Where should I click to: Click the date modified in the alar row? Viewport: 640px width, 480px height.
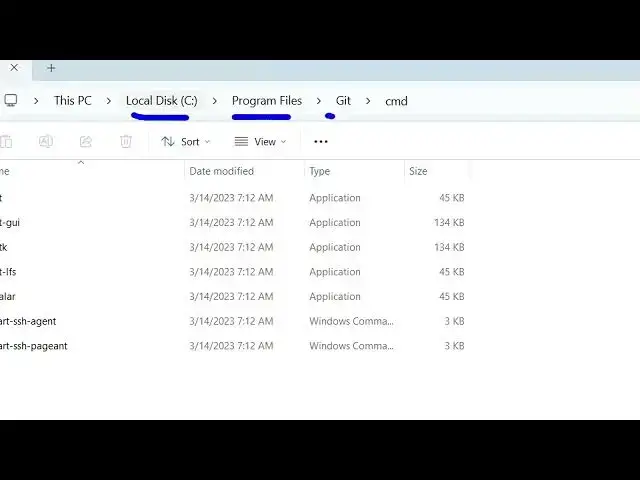231,297
